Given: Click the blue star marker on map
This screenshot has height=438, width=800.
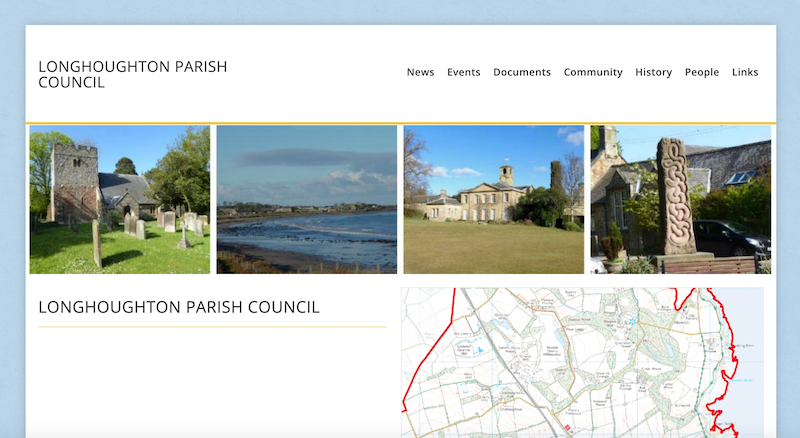Looking at the screenshot, I should point(632,321).
